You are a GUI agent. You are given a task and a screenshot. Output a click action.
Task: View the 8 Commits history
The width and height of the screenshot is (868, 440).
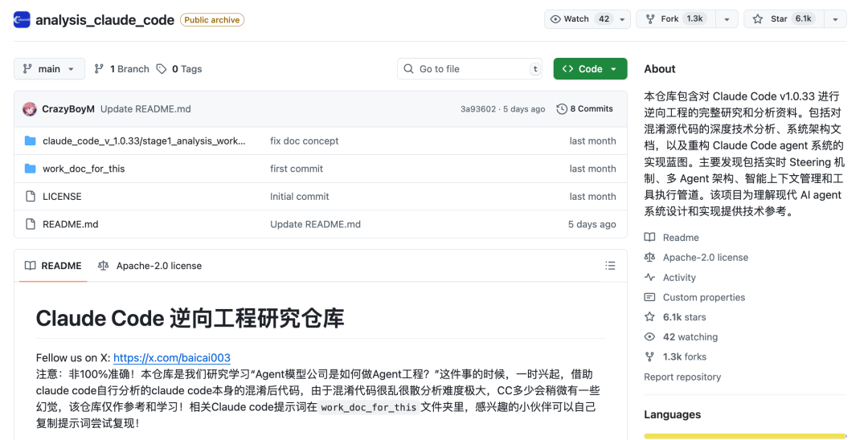tap(585, 109)
